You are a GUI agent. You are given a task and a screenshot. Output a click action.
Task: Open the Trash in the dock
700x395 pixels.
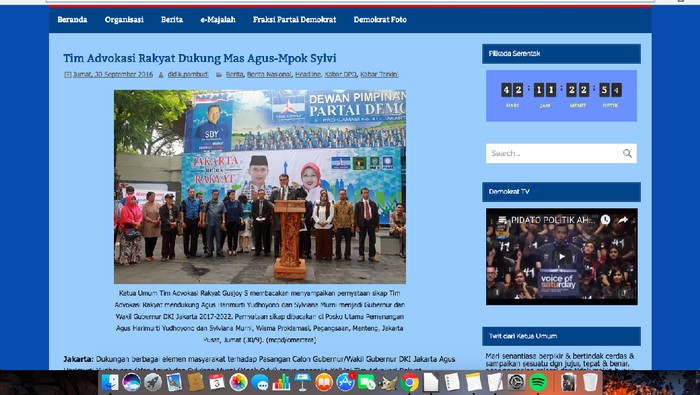coord(590,383)
